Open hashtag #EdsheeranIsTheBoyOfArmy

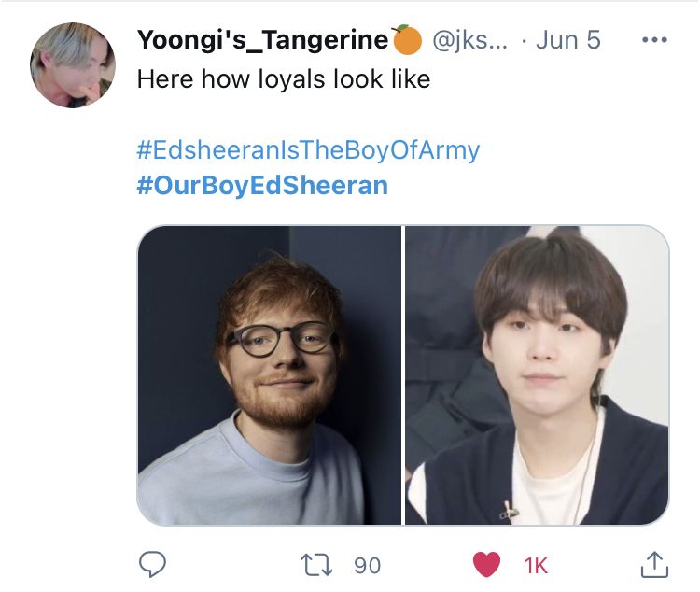coord(308,150)
